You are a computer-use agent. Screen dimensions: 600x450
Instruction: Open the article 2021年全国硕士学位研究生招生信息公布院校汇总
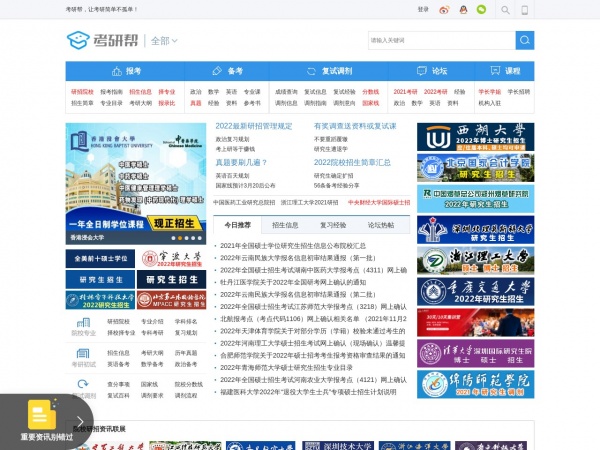pos(293,246)
